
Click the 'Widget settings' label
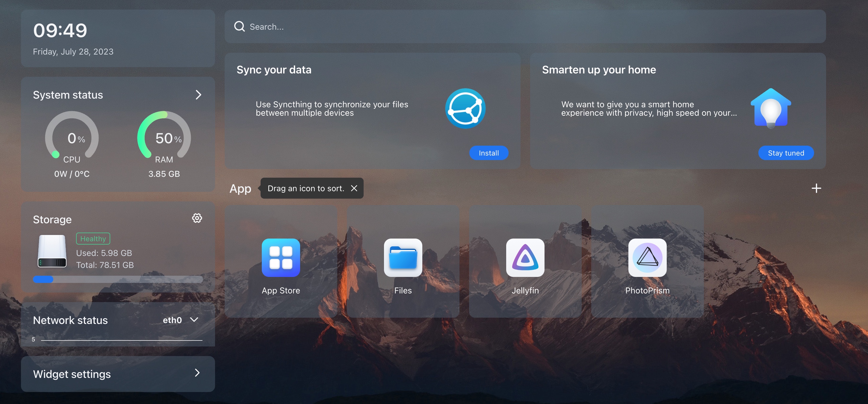72,374
